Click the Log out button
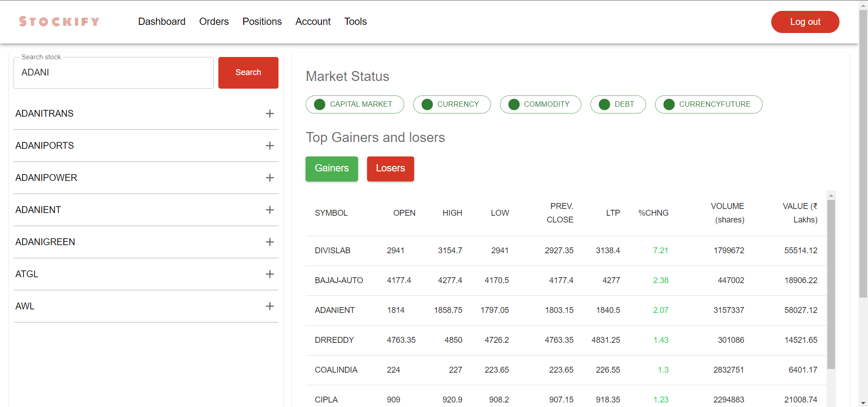This screenshot has width=868, height=407. tap(805, 22)
